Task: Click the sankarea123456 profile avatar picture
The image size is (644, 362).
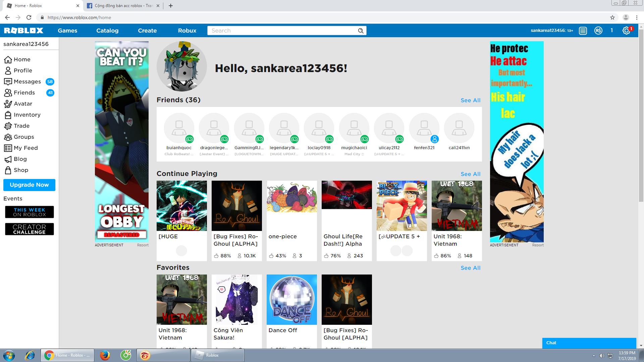Action: 182,66
